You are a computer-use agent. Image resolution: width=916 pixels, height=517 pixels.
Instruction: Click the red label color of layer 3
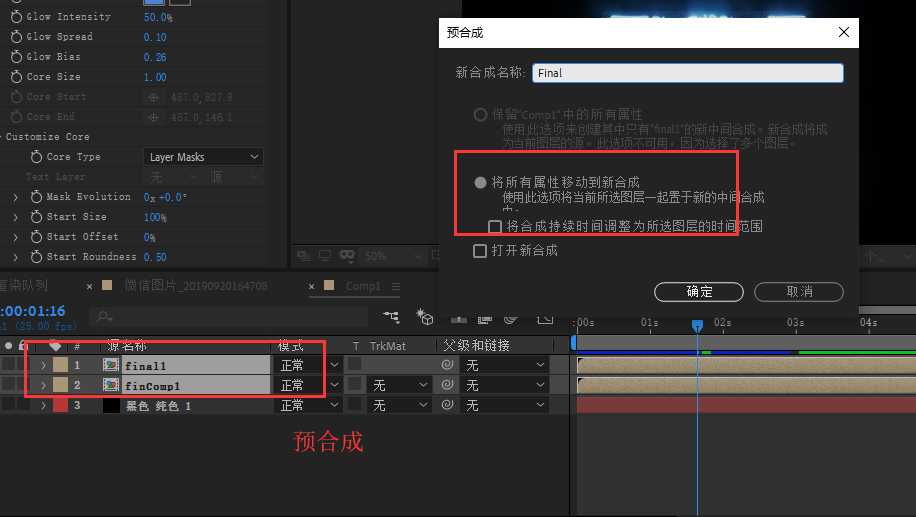(x=60, y=405)
